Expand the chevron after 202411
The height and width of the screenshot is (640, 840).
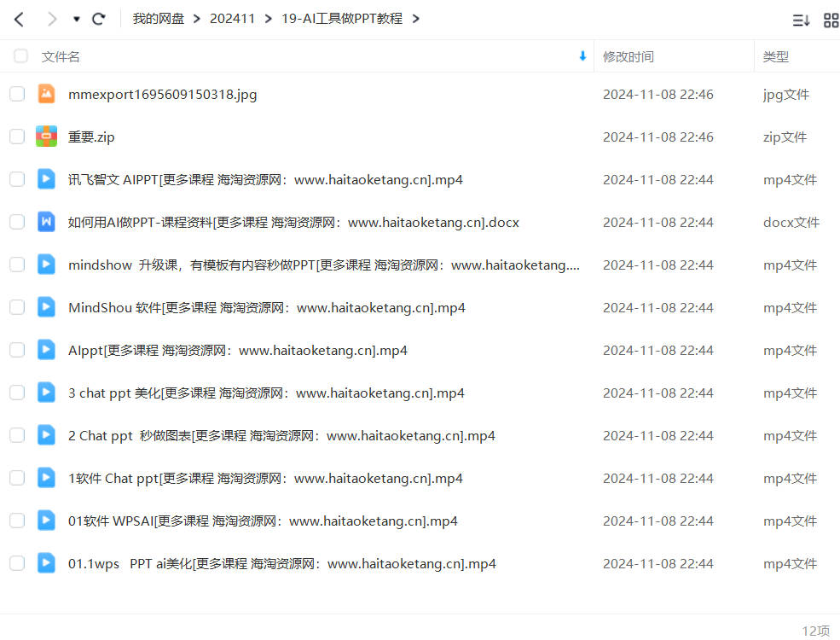point(268,20)
